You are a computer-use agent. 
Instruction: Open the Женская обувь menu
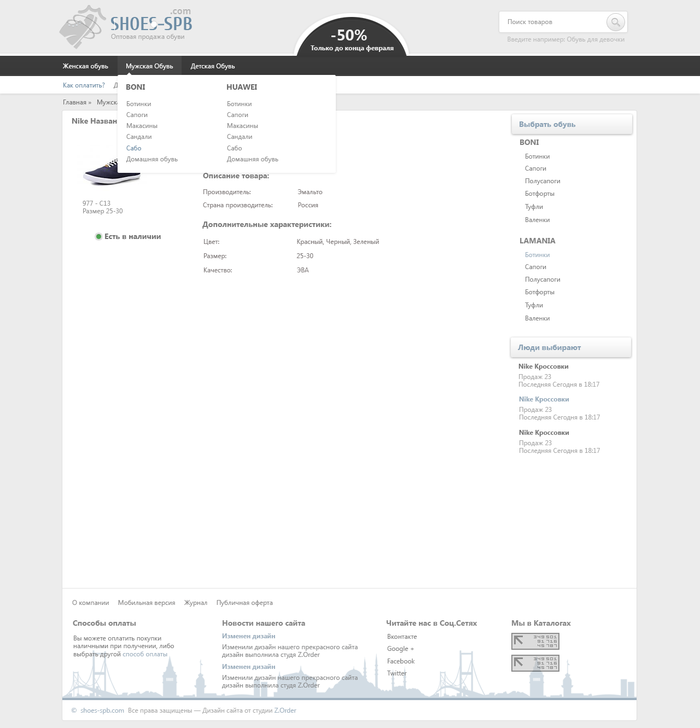85,66
